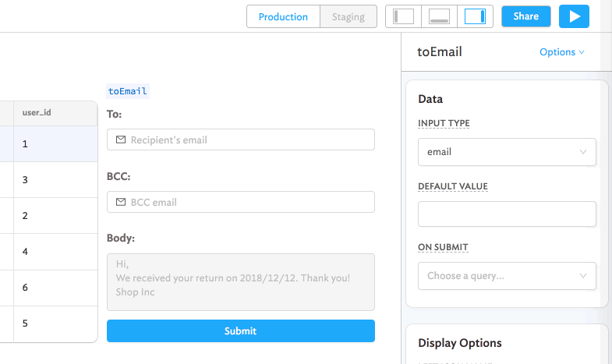Select the toEmail component label tag

[128, 91]
